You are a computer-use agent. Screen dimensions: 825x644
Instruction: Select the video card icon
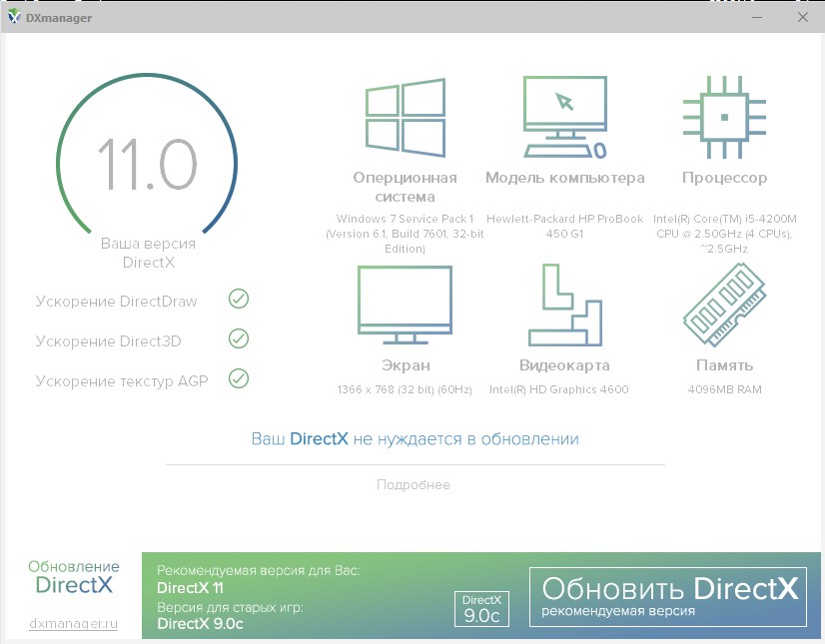point(564,305)
